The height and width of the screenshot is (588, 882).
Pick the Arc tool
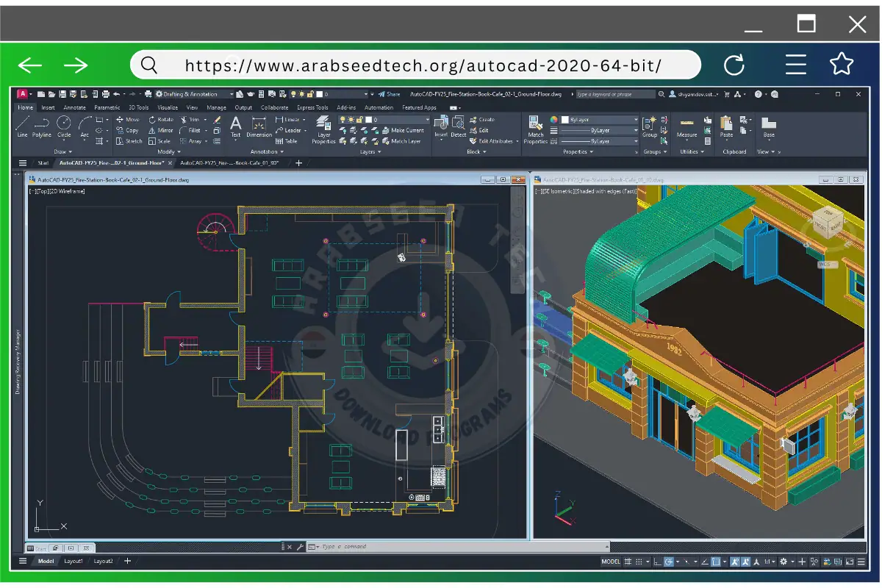[x=85, y=126]
